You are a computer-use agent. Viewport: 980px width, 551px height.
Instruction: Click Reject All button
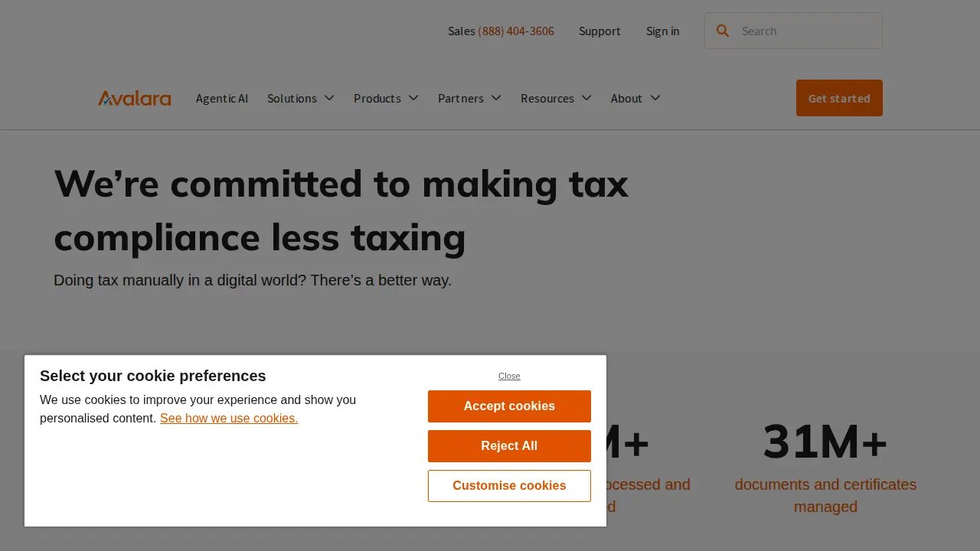(x=509, y=446)
